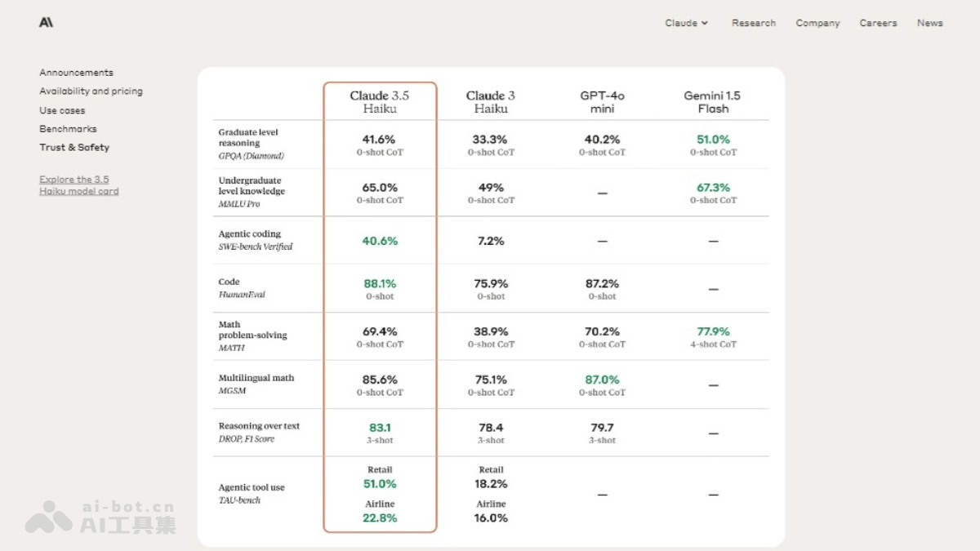Screen dimensions: 980x551
Task: Jump to Availability and pricing section
Action: click(91, 91)
